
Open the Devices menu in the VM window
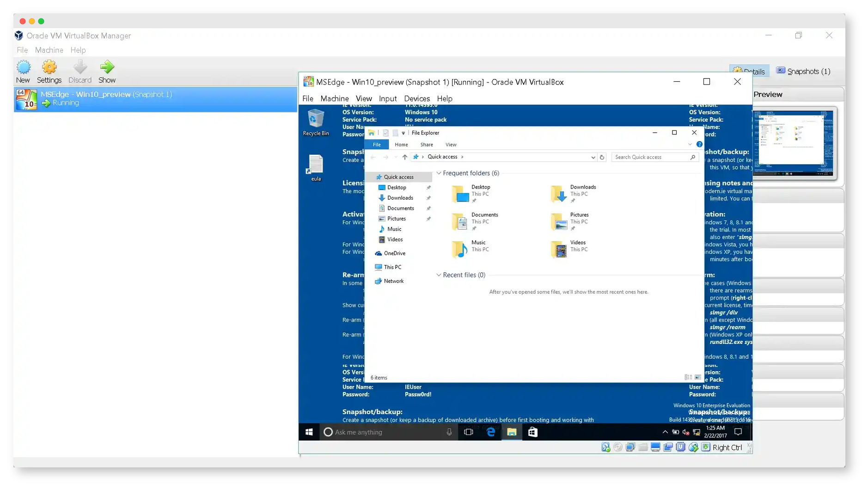coord(416,98)
